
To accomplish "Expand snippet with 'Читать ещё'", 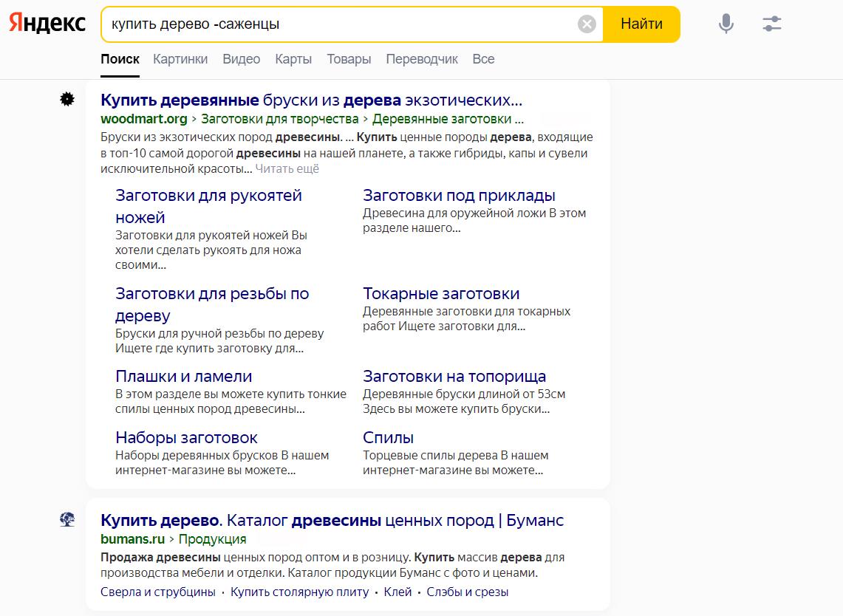I will click(287, 169).
